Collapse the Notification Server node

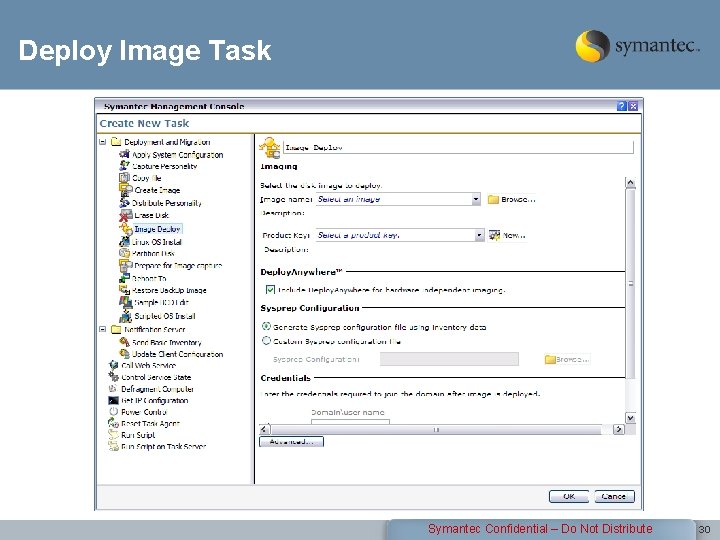103,329
